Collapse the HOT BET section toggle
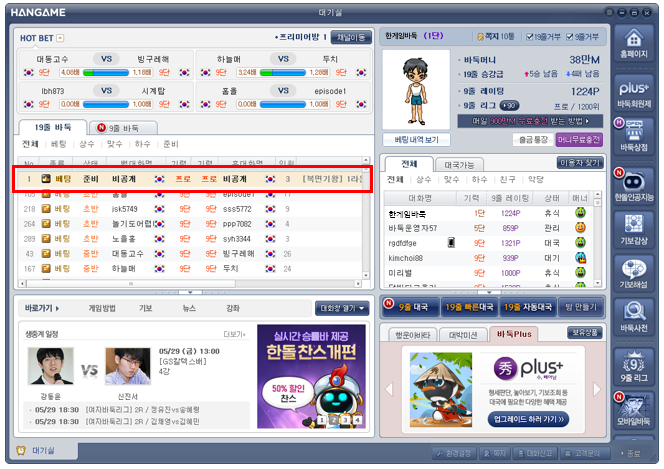 60,38
